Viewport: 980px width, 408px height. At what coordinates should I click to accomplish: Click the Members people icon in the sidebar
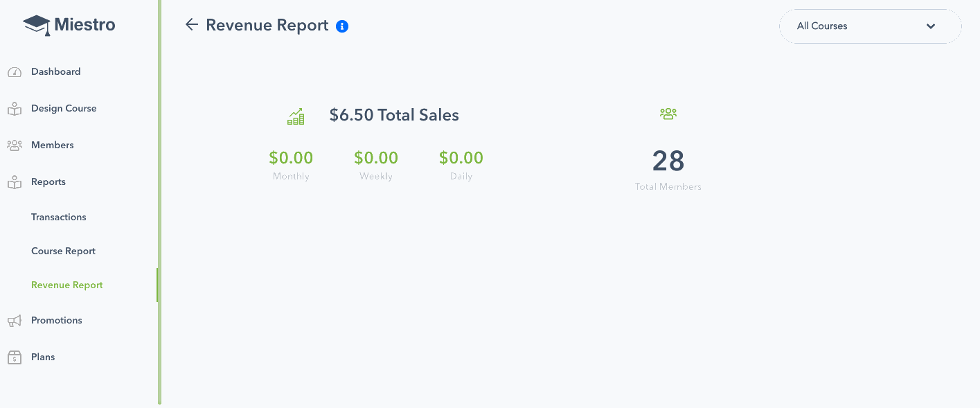pyautogui.click(x=15, y=145)
